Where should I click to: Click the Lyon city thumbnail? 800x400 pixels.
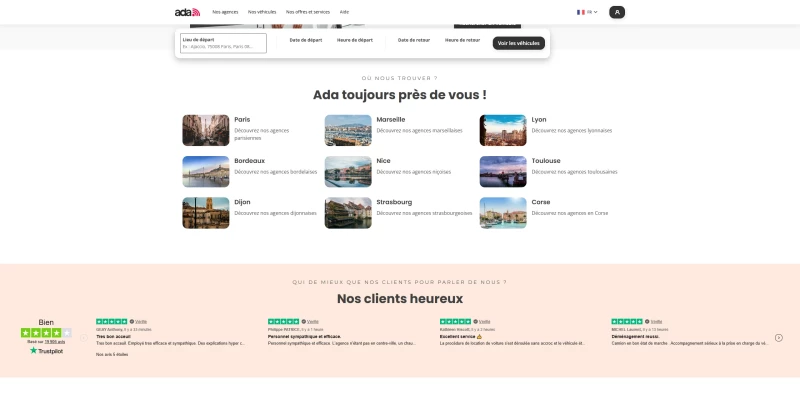(x=503, y=130)
